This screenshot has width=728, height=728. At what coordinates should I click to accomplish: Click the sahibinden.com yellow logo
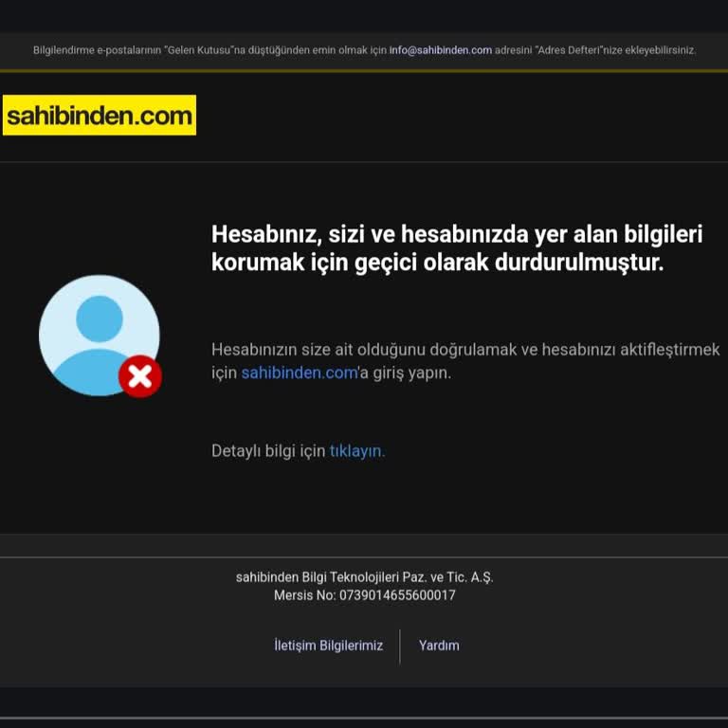click(100, 115)
